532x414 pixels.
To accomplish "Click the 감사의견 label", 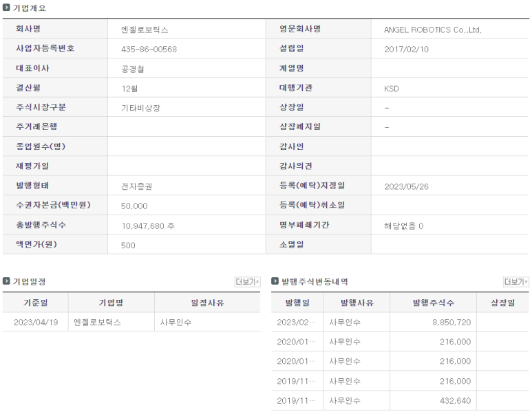I will tap(295, 166).
